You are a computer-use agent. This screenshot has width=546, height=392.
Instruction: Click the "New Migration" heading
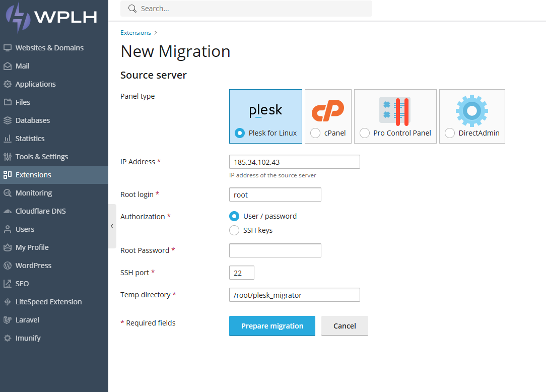[175, 51]
